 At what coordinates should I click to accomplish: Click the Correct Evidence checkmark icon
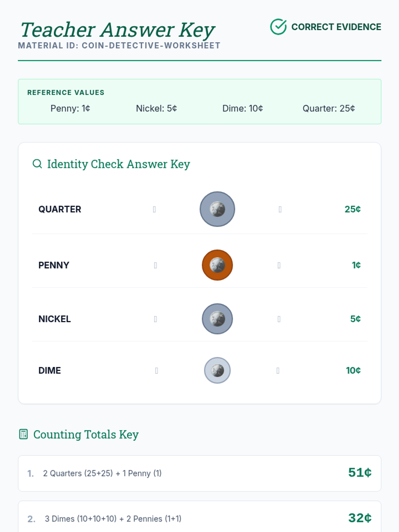pyautogui.click(x=278, y=27)
